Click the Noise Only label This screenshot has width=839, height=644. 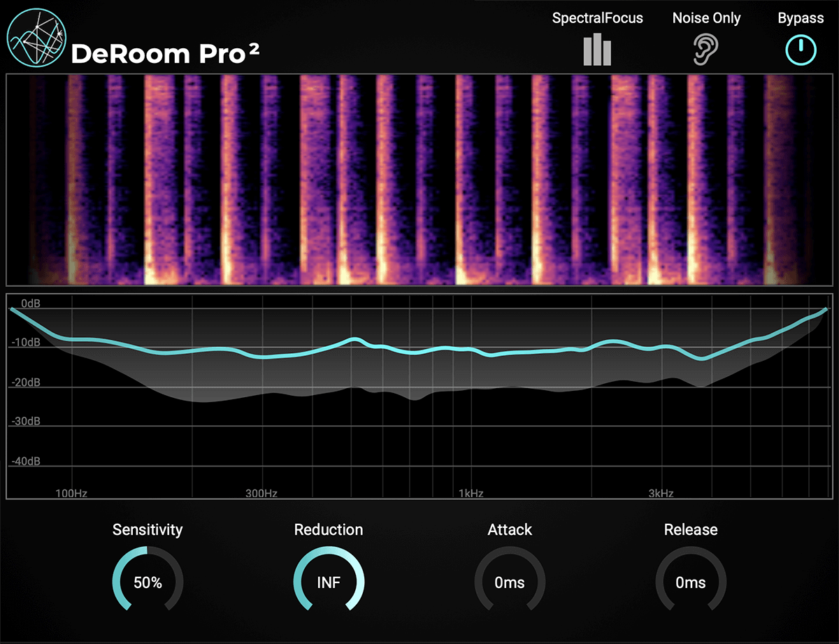706,17
